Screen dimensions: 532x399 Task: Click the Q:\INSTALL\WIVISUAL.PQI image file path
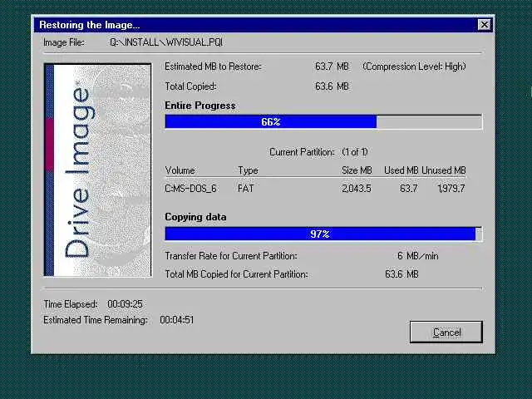coord(166,42)
